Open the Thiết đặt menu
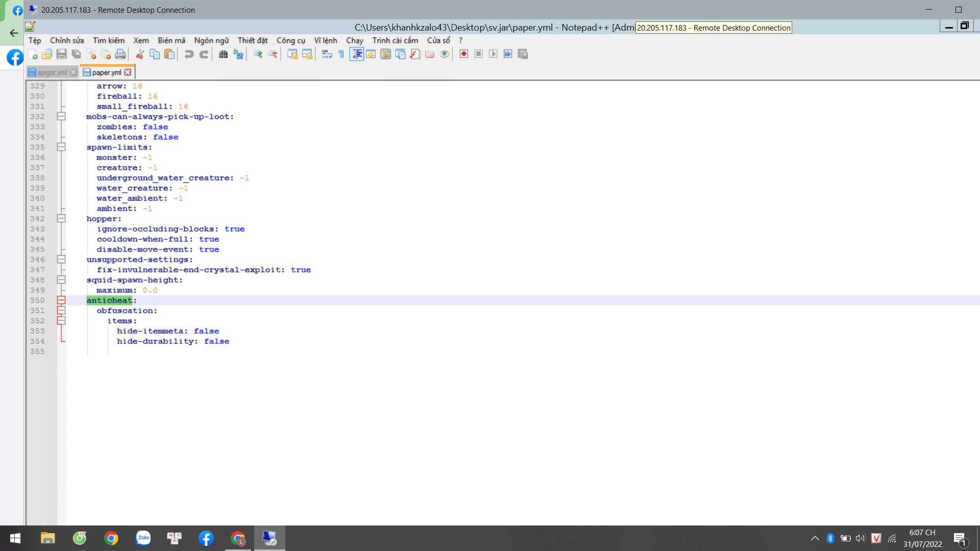 pyautogui.click(x=252, y=40)
